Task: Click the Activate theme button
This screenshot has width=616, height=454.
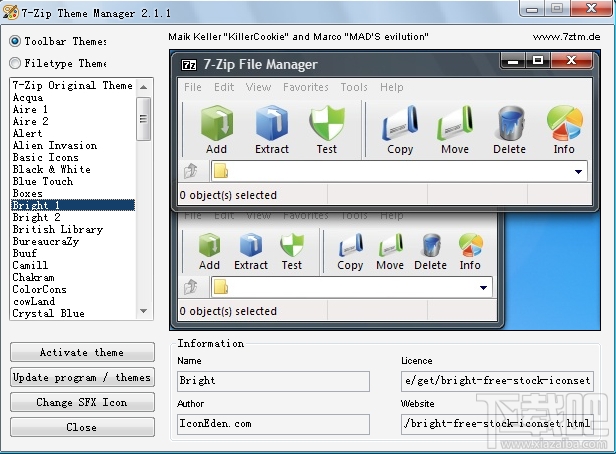Action: coord(82,352)
